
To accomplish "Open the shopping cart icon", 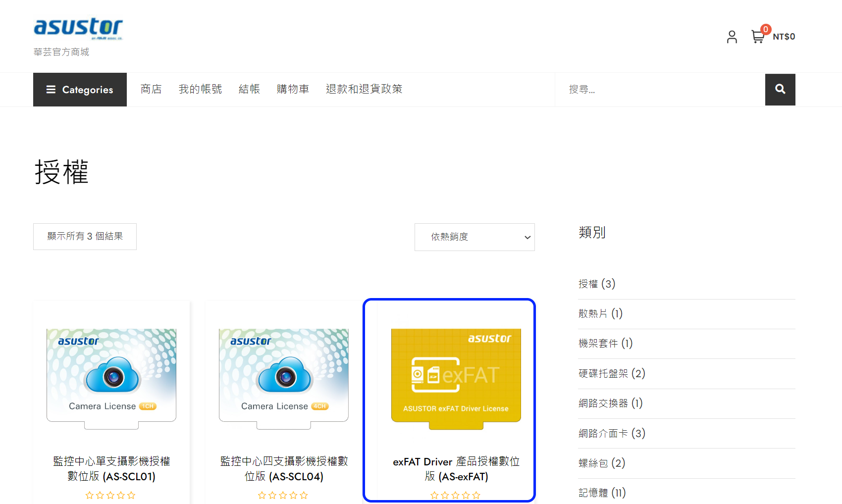I will pyautogui.click(x=758, y=37).
